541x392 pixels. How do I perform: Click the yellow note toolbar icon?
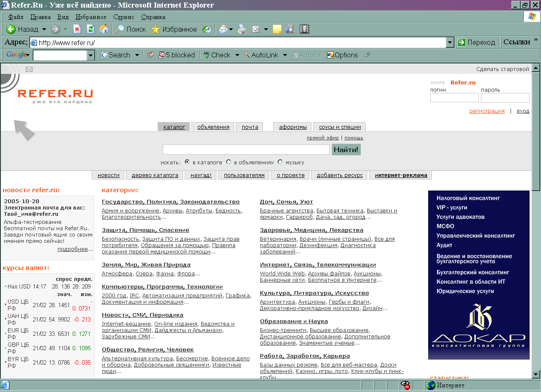click(x=277, y=29)
